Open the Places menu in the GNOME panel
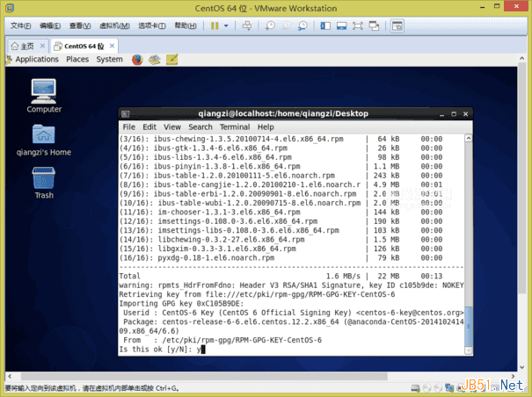532x397 pixels. tap(77, 60)
